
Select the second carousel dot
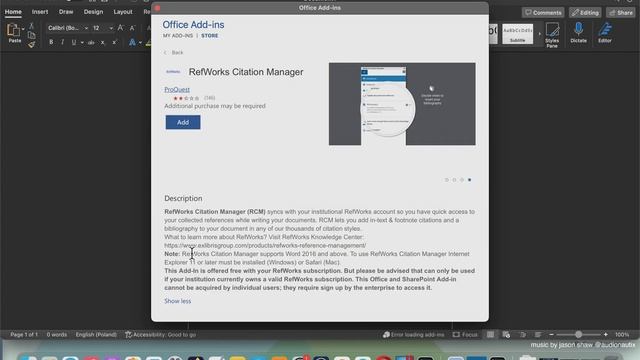454,180
